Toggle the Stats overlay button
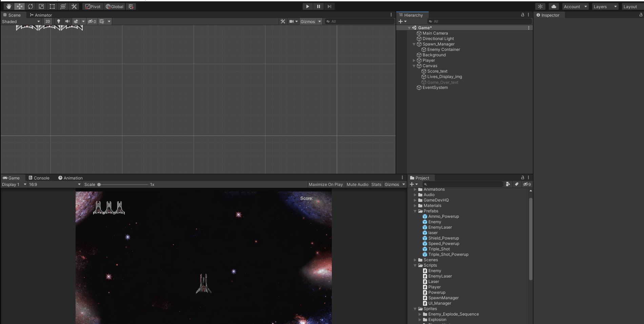 pos(376,185)
